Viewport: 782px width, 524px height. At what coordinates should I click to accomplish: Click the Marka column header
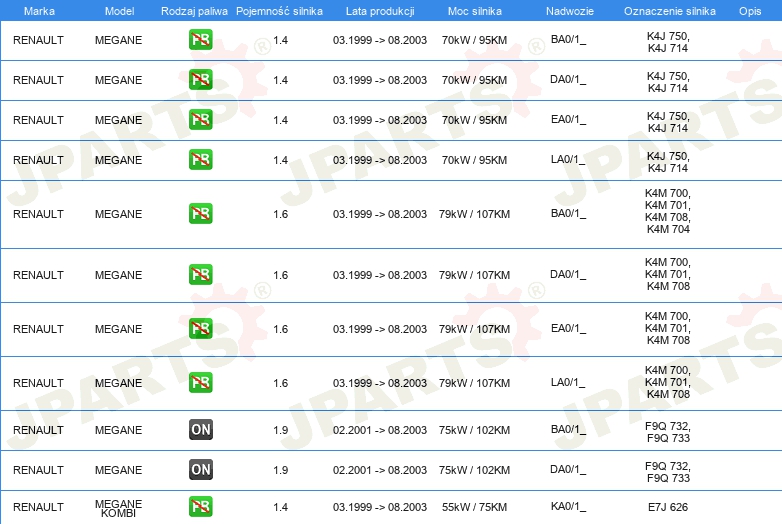39,11
